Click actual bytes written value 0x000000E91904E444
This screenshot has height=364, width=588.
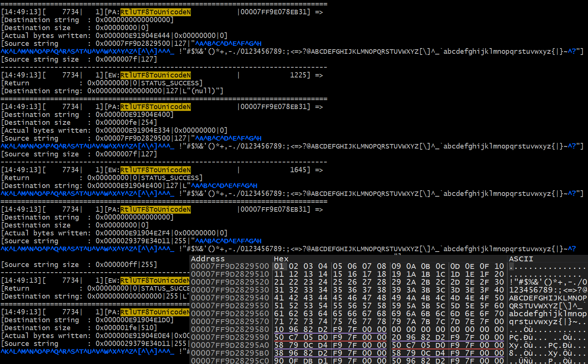pyautogui.click(x=133, y=36)
